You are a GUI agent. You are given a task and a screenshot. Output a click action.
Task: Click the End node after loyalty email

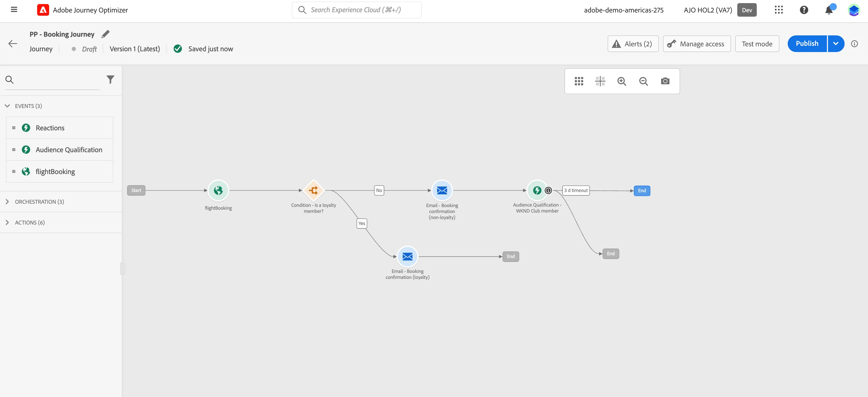(510, 256)
